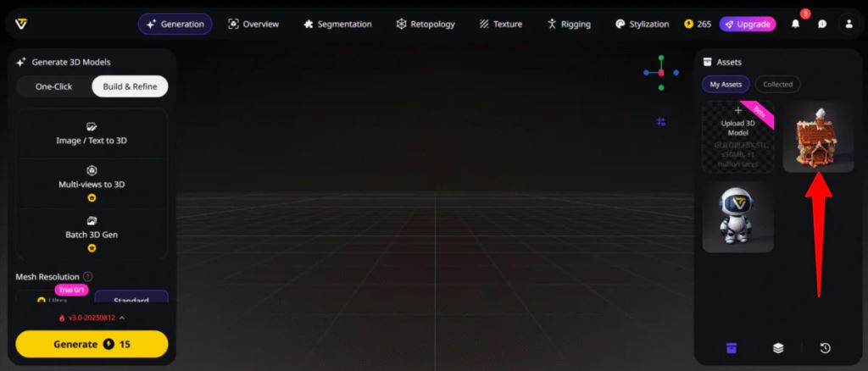Click the Mesh Resolution help icon
Screen dimensions: 868x371
tap(88, 276)
